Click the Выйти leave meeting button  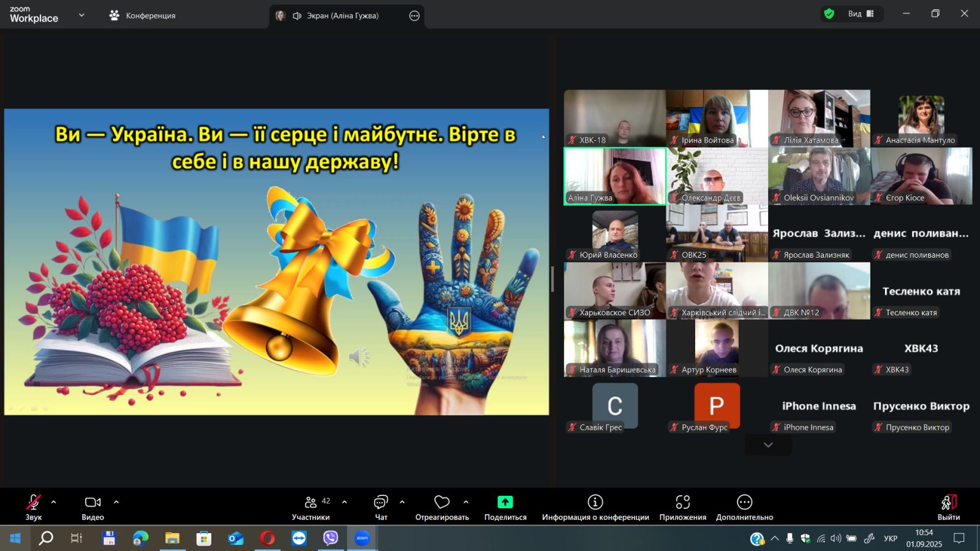click(x=948, y=508)
